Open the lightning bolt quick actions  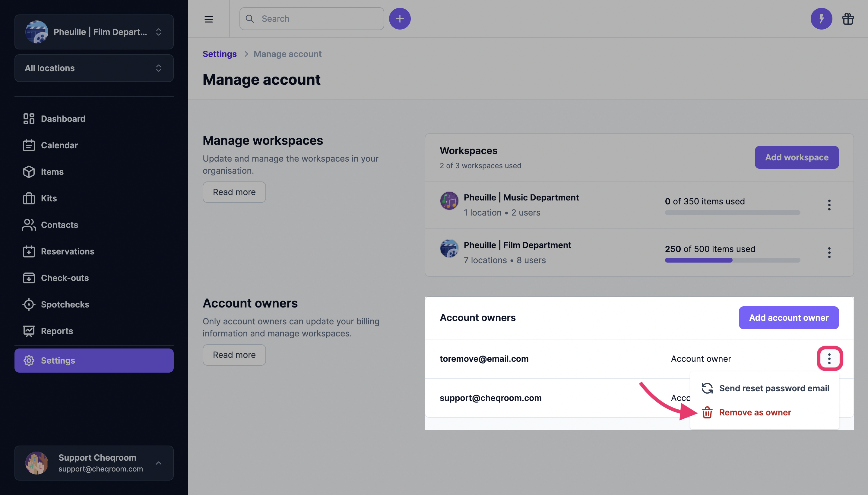pyautogui.click(x=821, y=19)
